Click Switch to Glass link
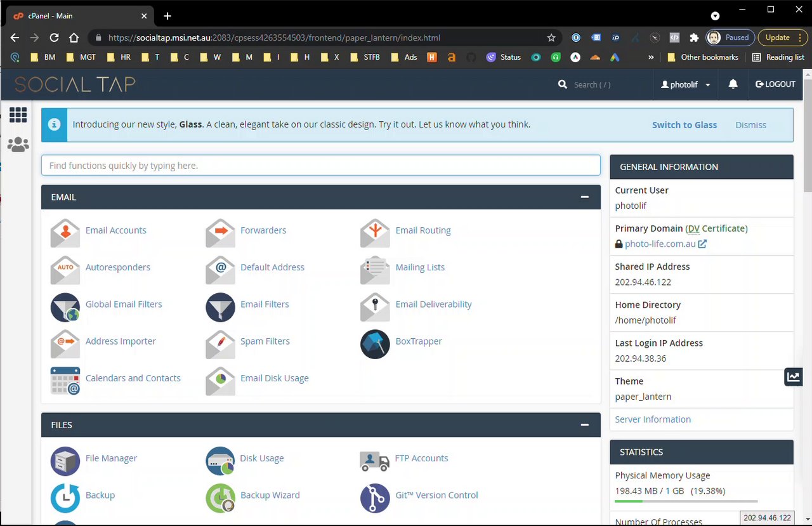The height and width of the screenshot is (526, 812). 684,125
